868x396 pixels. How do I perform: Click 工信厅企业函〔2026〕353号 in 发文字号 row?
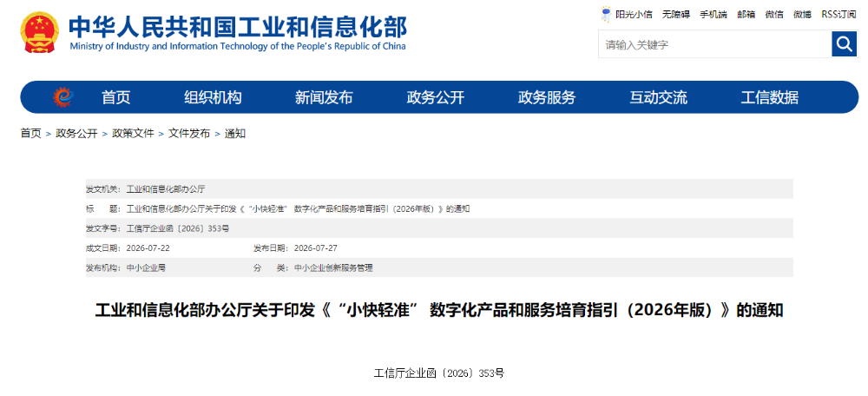tap(178, 228)
